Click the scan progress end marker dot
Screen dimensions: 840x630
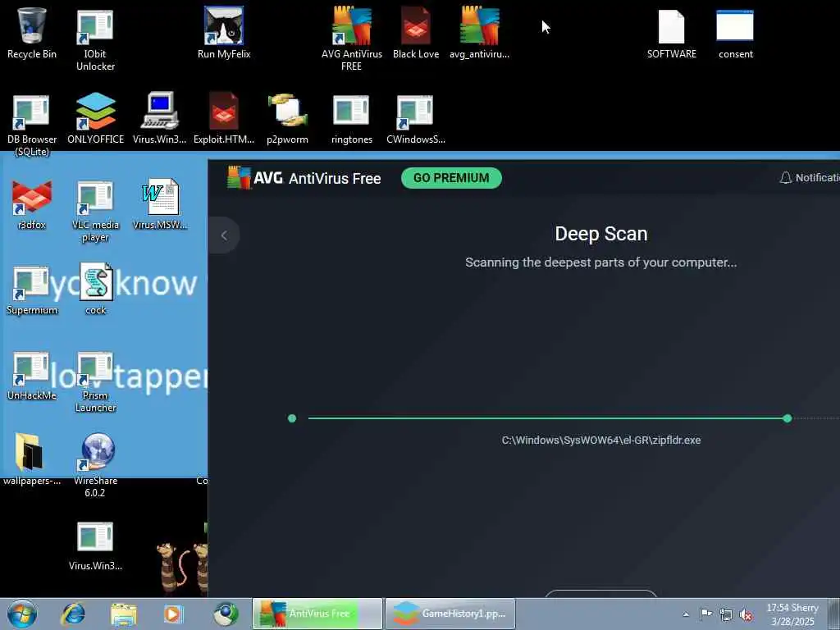pos(787,418)
